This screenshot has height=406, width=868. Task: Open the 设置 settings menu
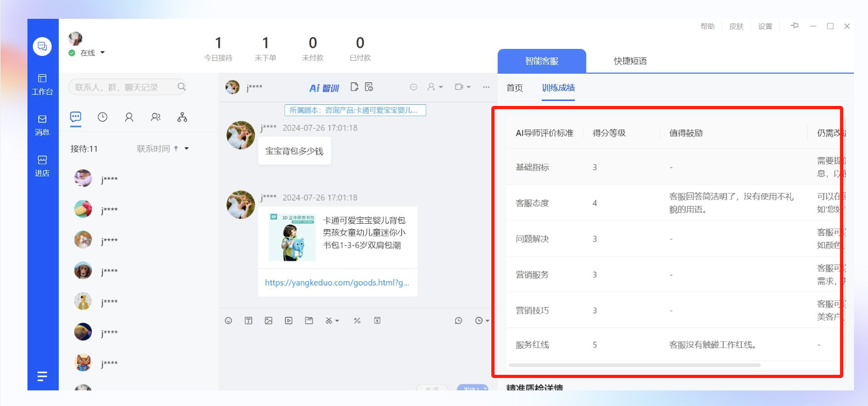tap(765, 26)
